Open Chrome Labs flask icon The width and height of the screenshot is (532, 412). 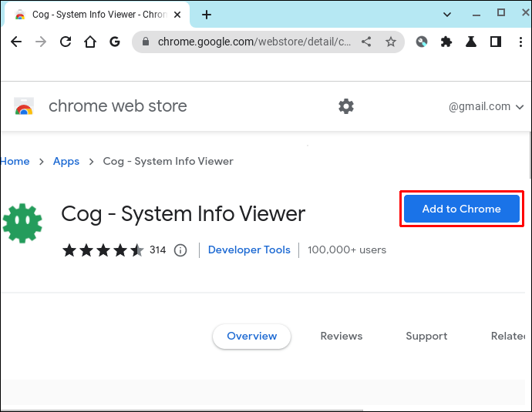[471, 42]
